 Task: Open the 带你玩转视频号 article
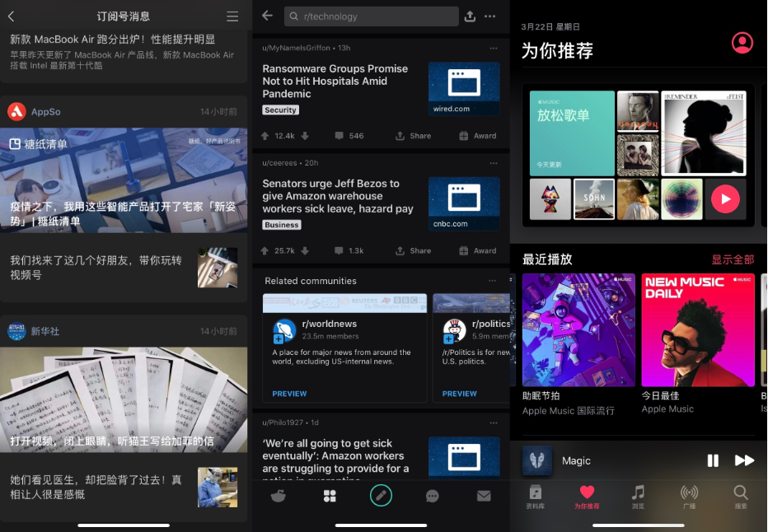pos(124,267)
